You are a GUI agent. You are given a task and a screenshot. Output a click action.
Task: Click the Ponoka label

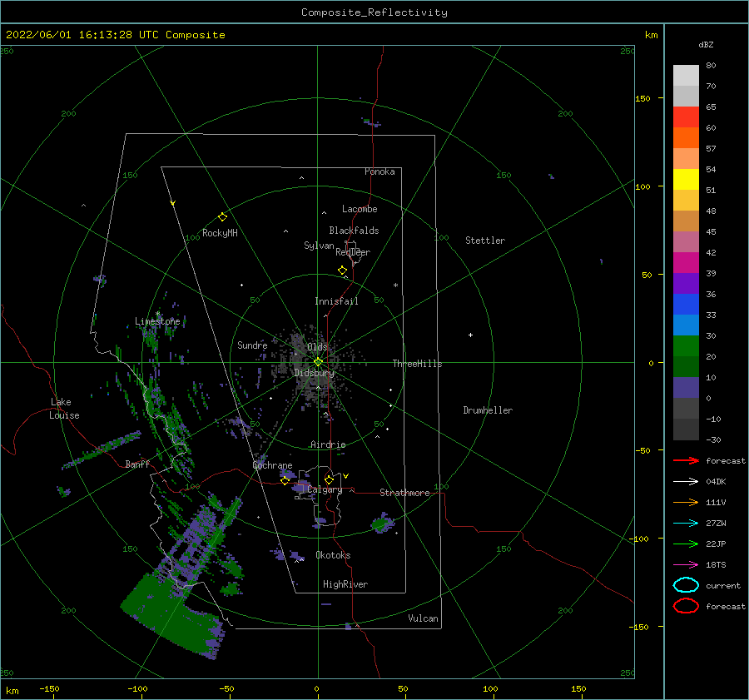tap(379, 171)
